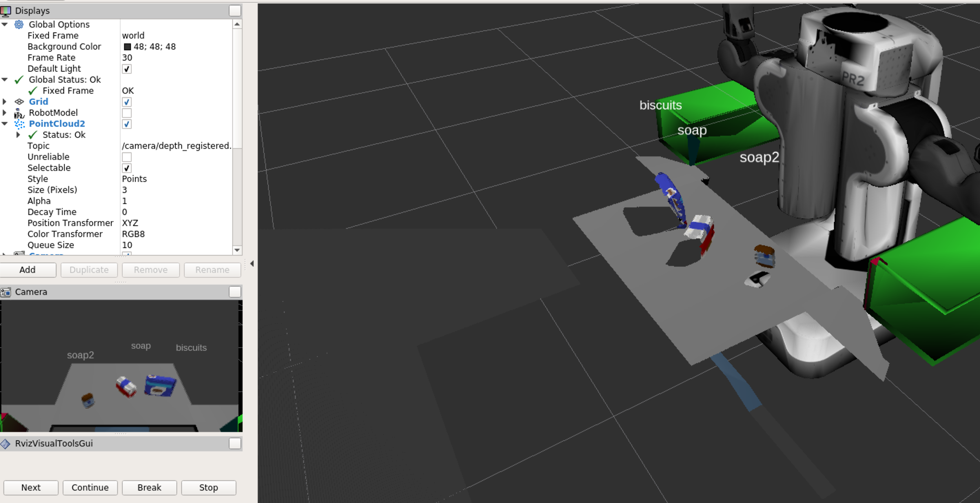The image size is (980, 503).
Task: Click the RvizVisualToolsGui diamond icon
Action: click(5, 444)
